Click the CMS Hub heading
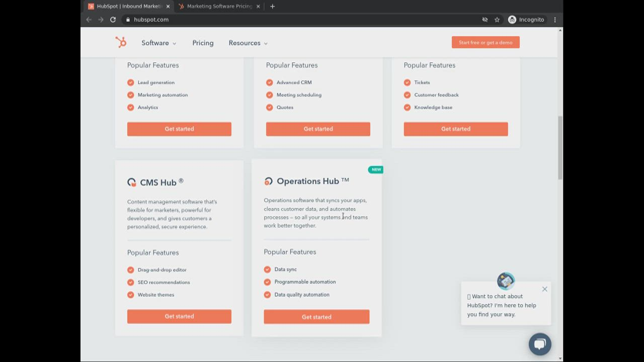Image resolution: width=644 pixels, height=362 pixels. coord(162,182)
